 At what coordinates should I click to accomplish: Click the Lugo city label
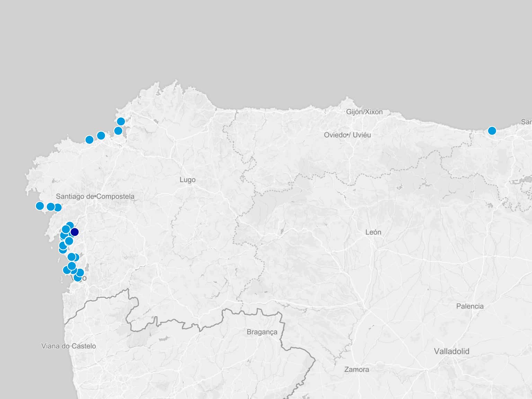click(x=187, y=180)
